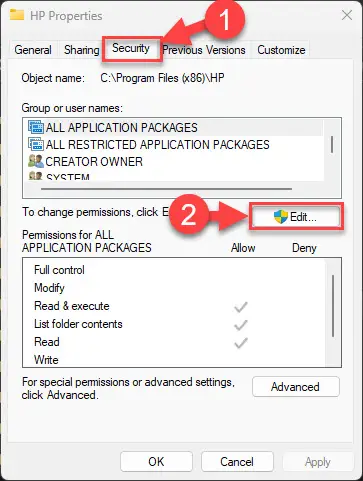The width and height of the screenshot is (363, 481).
Task: Open the Sharing tab
Action: (82, 50)
